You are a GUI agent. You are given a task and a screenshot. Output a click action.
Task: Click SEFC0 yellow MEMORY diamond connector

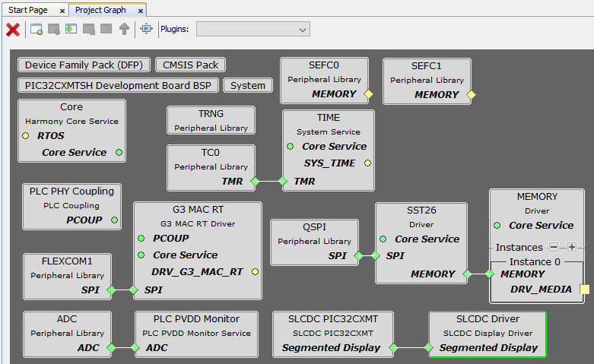pyautogui.click(x=368, y=93)
